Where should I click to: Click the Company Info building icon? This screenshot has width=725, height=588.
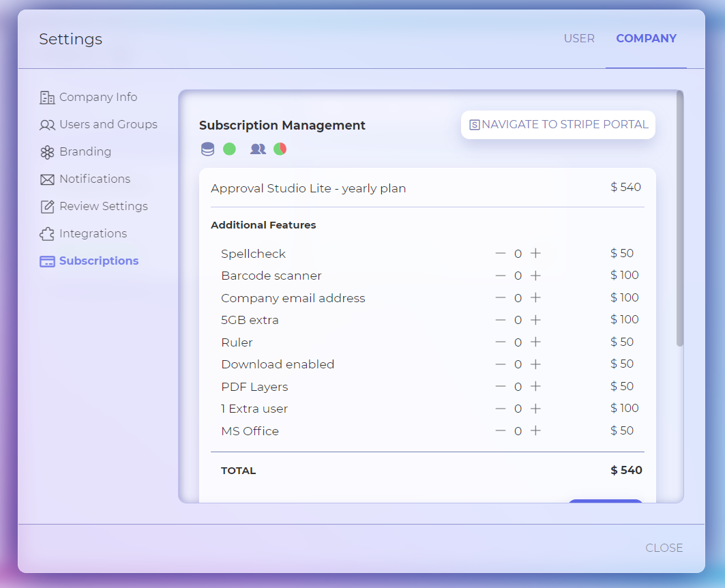pos(46,98)
